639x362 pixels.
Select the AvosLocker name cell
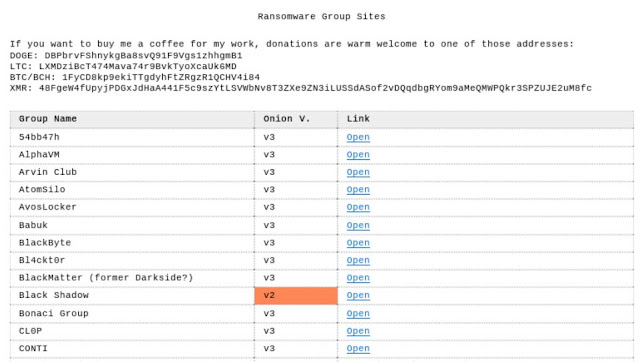[132, 207]
